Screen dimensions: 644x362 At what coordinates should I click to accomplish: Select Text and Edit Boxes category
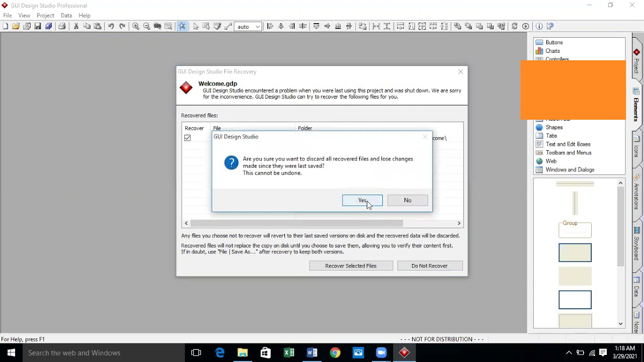[568, 144]
